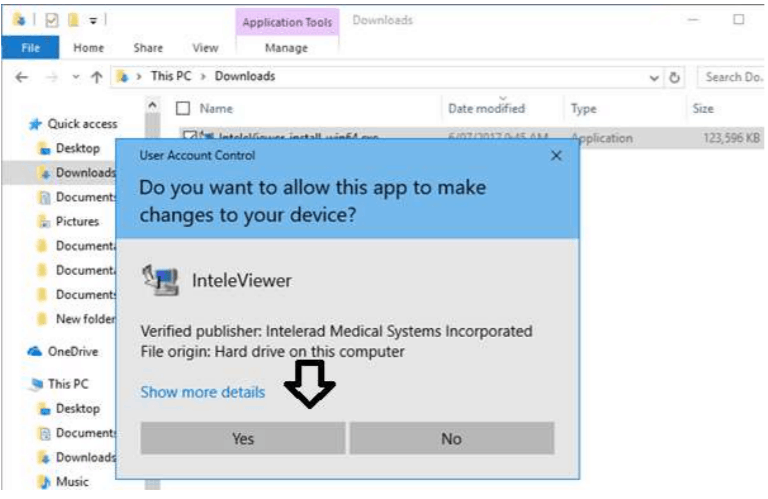
Task: Select the Application Tools contextual tab
Action: pyautogui.click(x=287, y=22)
